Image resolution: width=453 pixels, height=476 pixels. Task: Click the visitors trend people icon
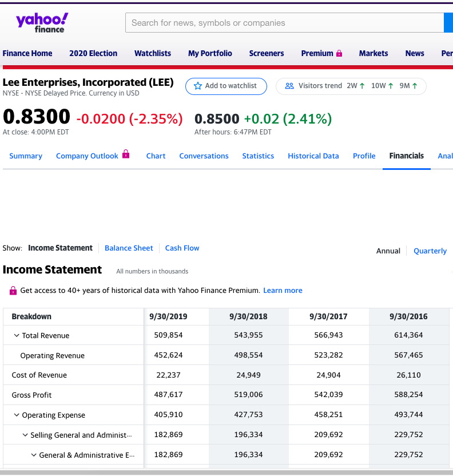coord(289,86)
